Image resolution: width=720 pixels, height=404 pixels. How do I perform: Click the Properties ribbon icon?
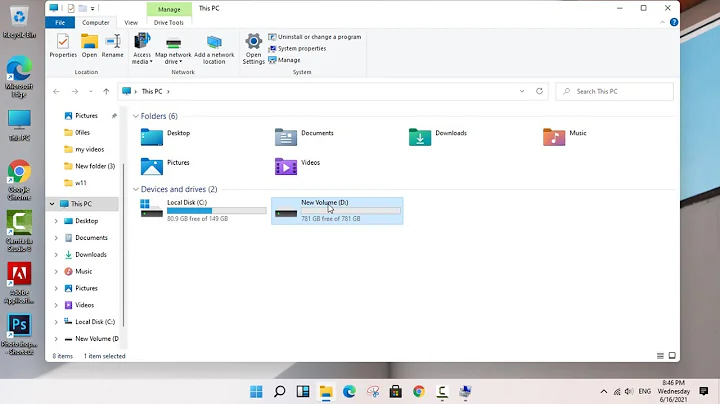63,46
